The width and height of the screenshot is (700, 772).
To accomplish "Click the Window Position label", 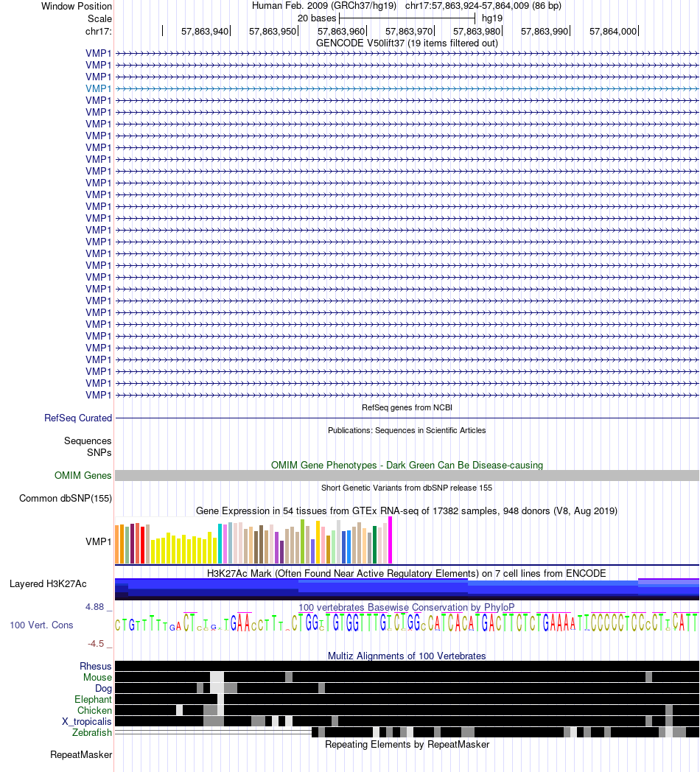I will [x=77, y=7].
